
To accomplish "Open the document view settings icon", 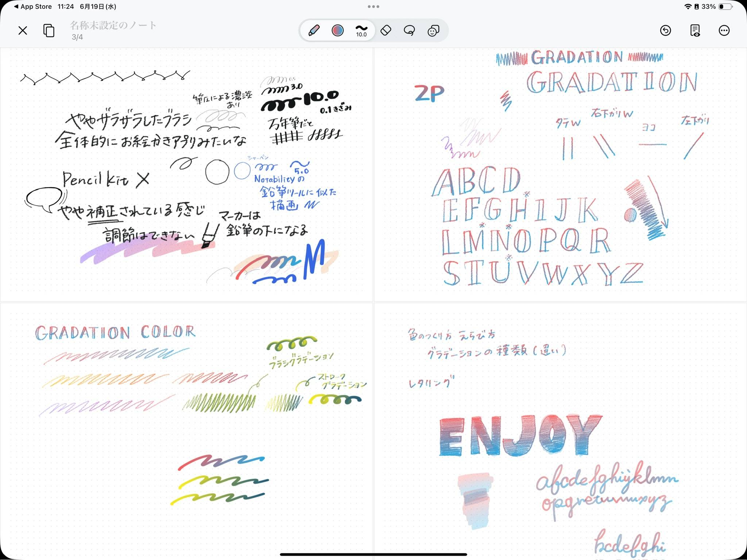I will (x=695, y=30).
